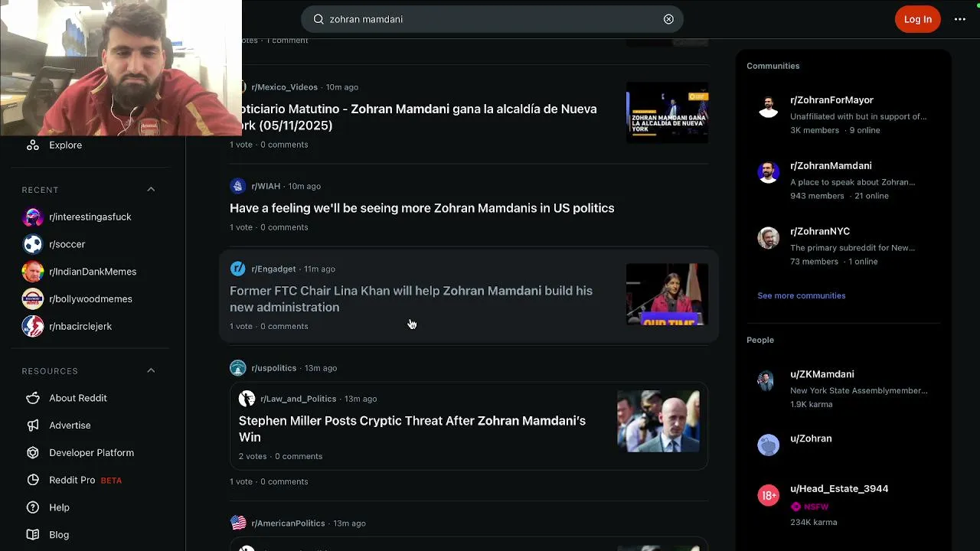Click the search magnifier icon
The width and height of the screenshot is (980, 551).
tap(318, 19)
